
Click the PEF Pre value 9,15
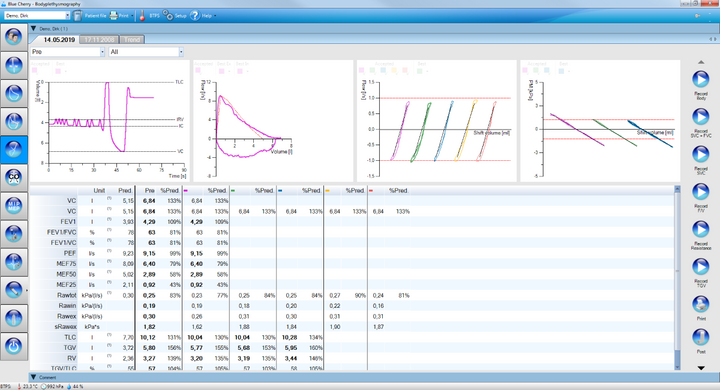(x=149, y=254)
